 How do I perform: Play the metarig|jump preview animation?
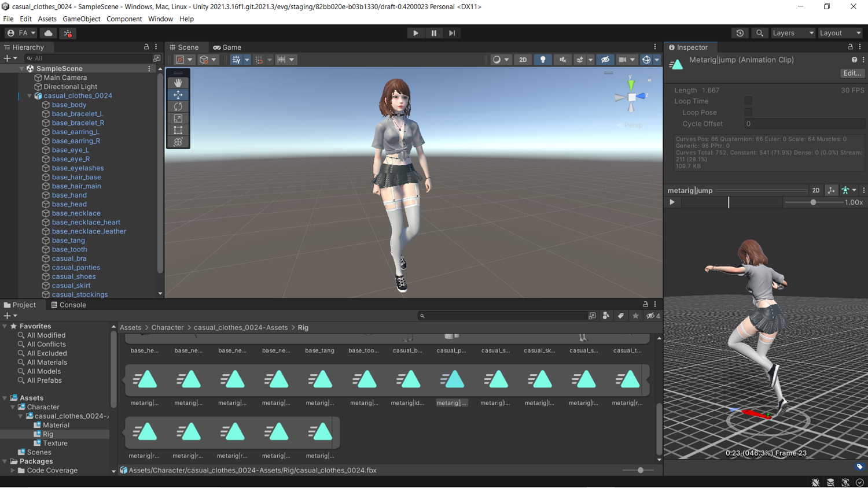tap(672, 202)
